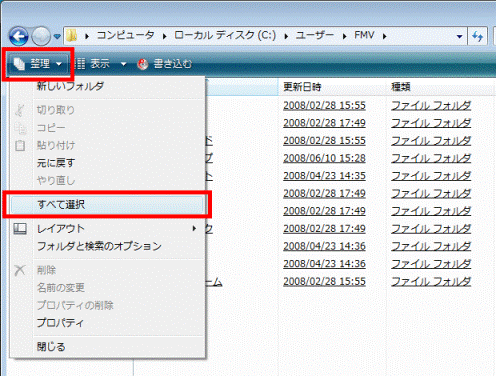Choose すべて選択 in menu
496x376 pixels.
click(x=107, y=204)
